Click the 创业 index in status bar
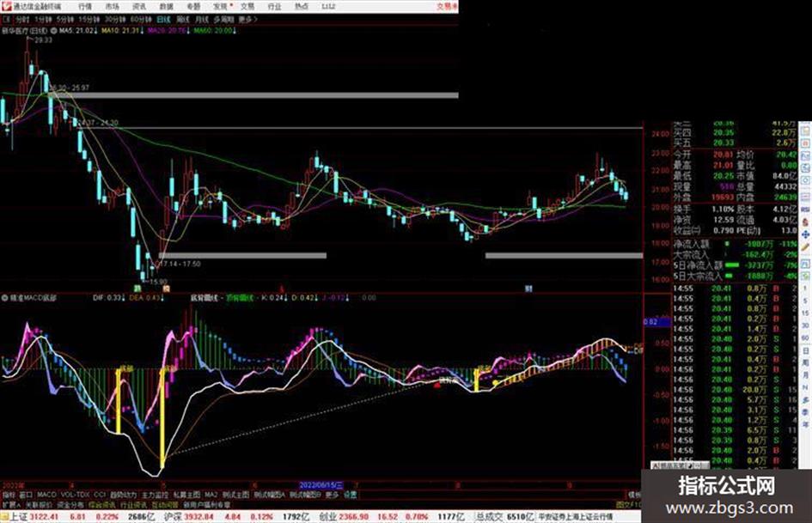Image resolution: width=812 pixels, height=523 pixels. coord(327,516)
